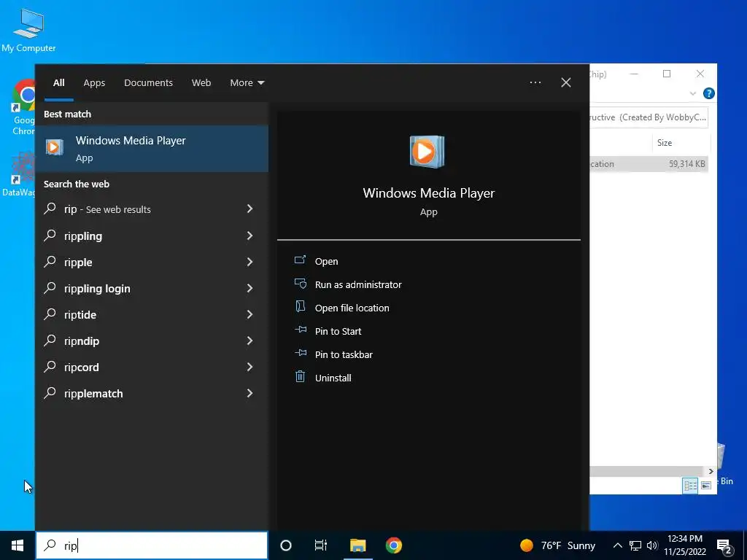
Task: Click the Uninstall trash icon
Action: [x=300, y=377]
